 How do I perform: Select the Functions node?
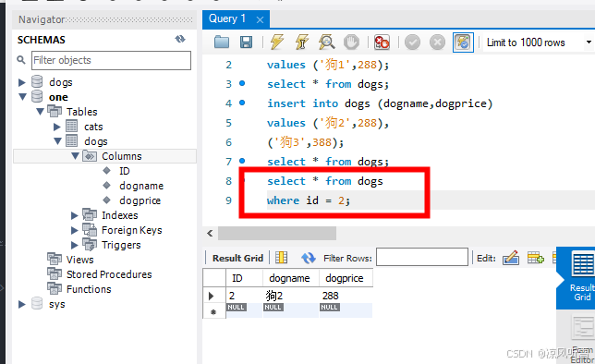pyautogui.click(x=89, y=289)
